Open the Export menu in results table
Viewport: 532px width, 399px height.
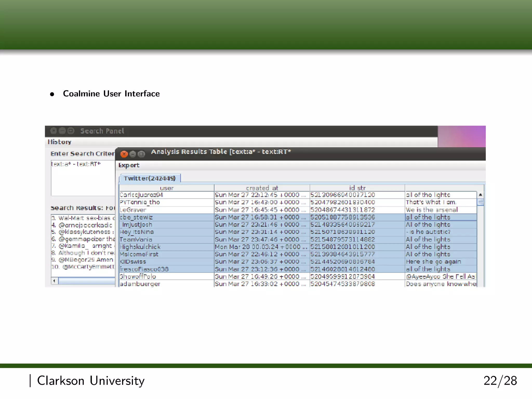[x=129, y=165]
